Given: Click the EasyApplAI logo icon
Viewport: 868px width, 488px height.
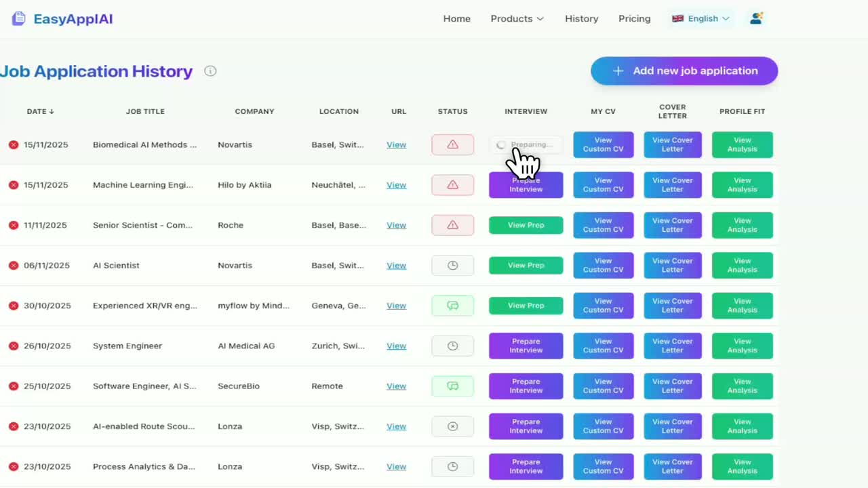Looking at the screenshot, I should point(19,19).
